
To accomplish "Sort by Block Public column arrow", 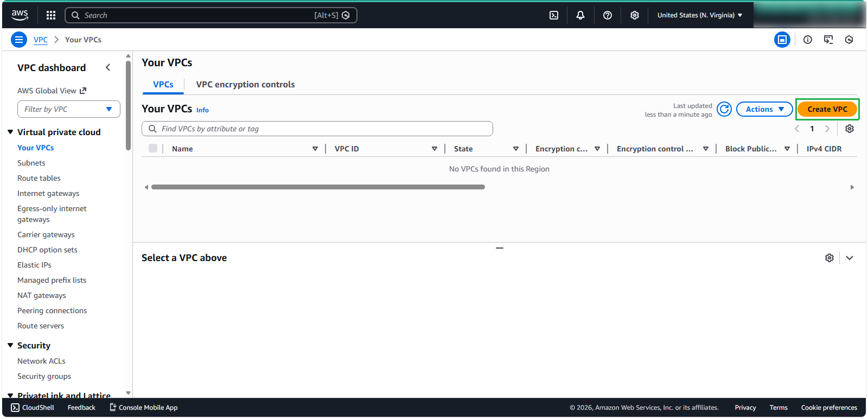I will click(787, 149).
